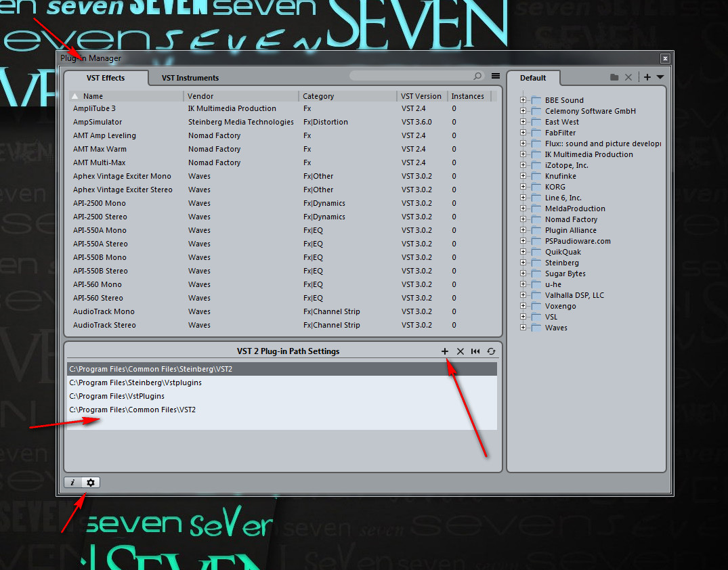This screenshot has height=570, width=728.
Task: Toggle Plug-in Manager settings gear
Action: coord(91,483)
